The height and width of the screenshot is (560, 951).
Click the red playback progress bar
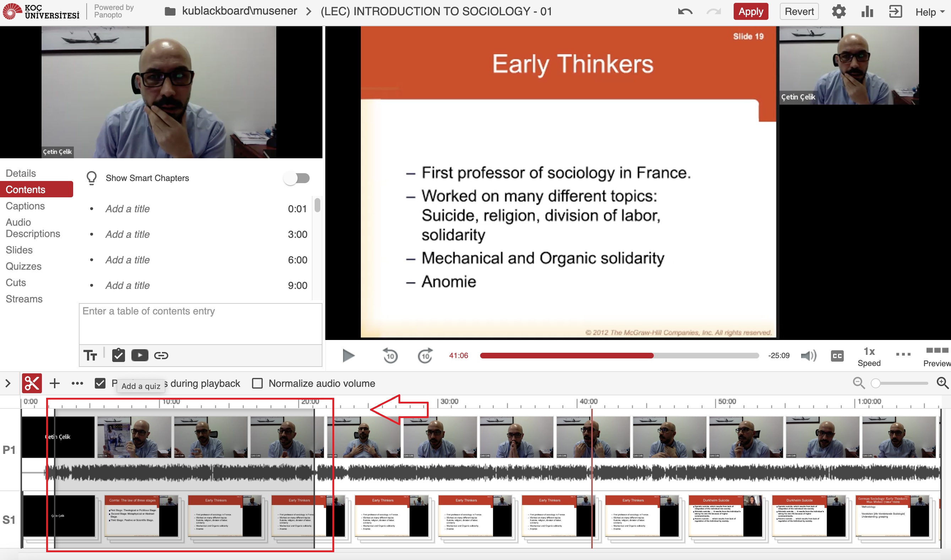coord(566,356)
